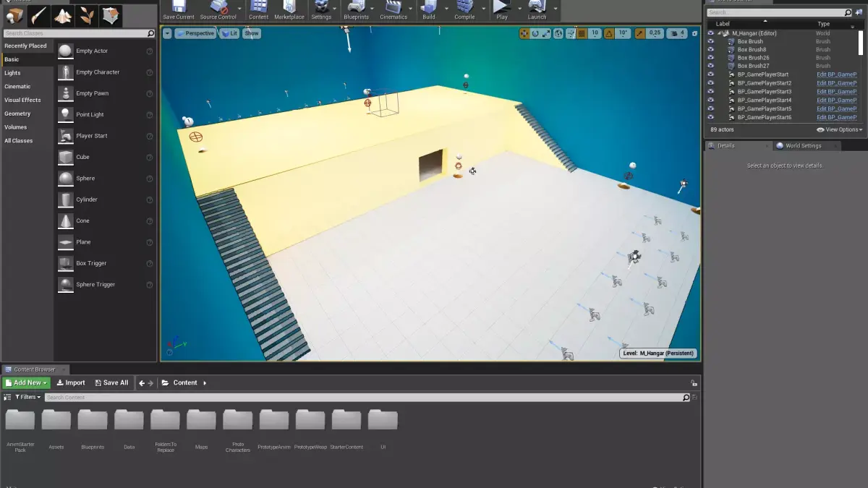Open the Perspective view type dropdown

[195, 33]
